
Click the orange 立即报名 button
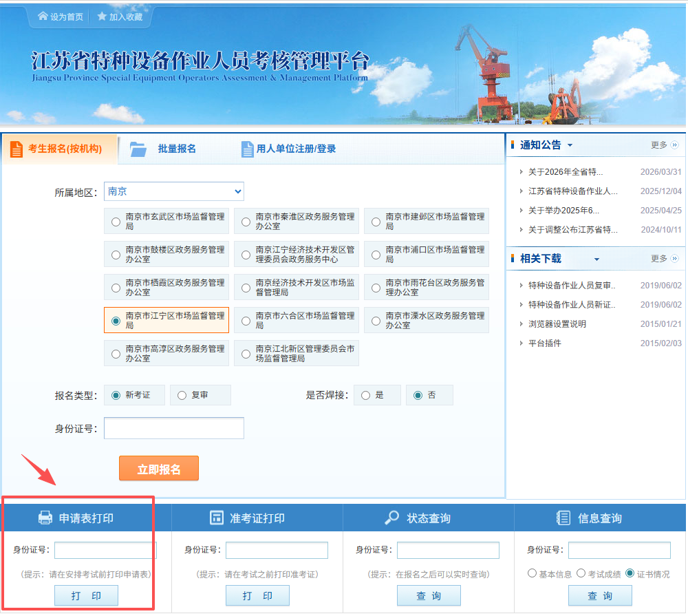[159, 469]
